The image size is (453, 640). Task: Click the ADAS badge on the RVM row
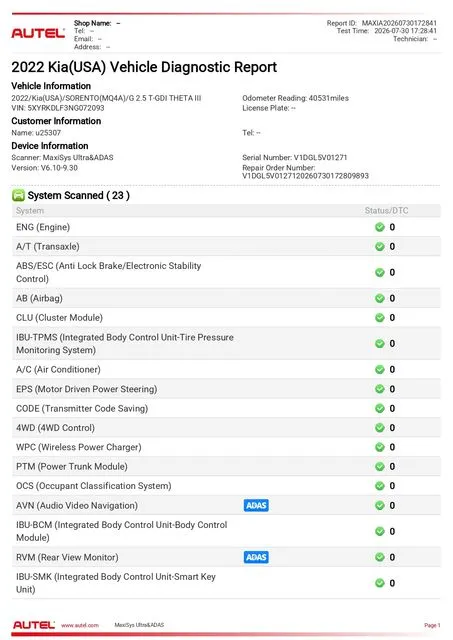tap(256, 557)
